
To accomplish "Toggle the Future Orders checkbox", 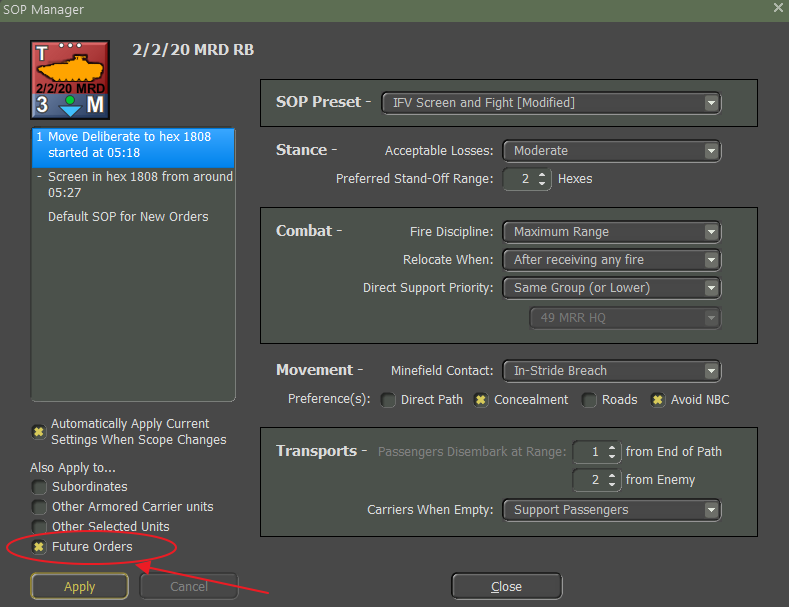I will 39,547.
